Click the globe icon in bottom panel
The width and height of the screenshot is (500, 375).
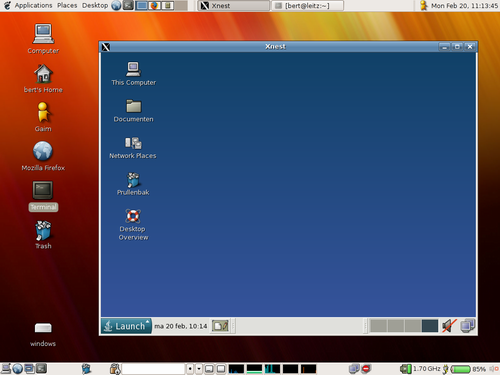tap(18, 369)
